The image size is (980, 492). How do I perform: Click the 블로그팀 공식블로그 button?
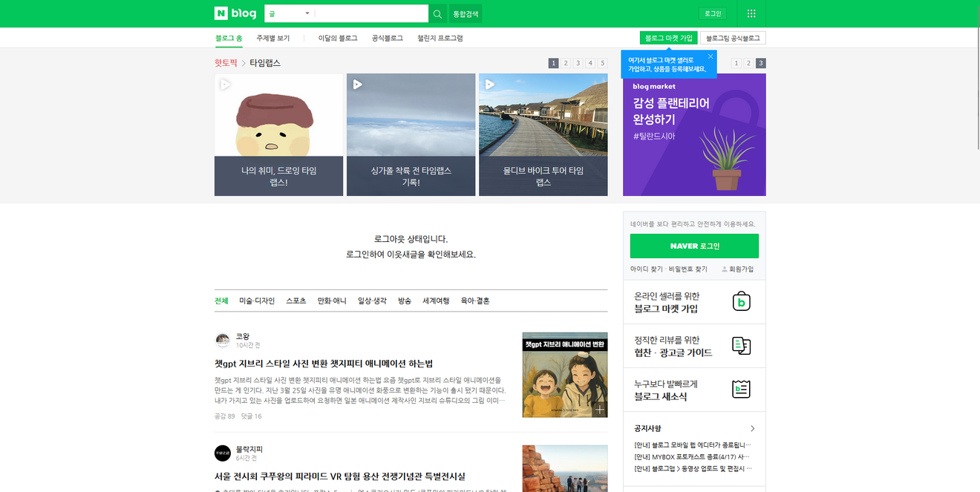(733, 38)
